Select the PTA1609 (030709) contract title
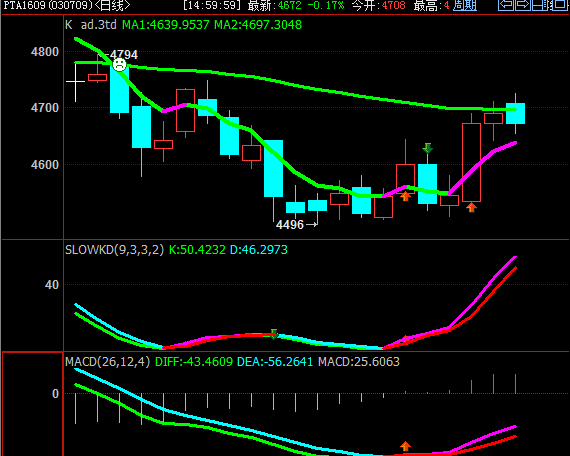This screenshot has height=456, width=570. tap(48, 5)
